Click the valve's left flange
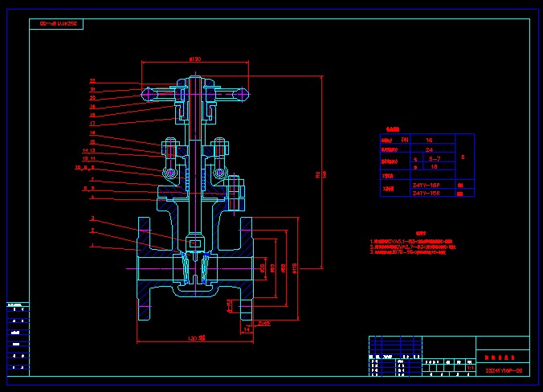This screenshot has height=392, width=543. coord(144,266)
